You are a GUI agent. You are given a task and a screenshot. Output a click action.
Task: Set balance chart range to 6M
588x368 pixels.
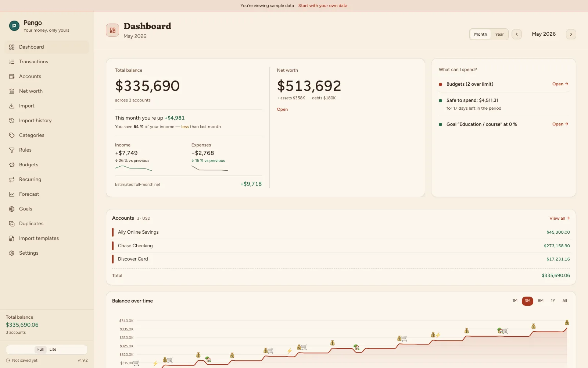click(x=541, y=301)
